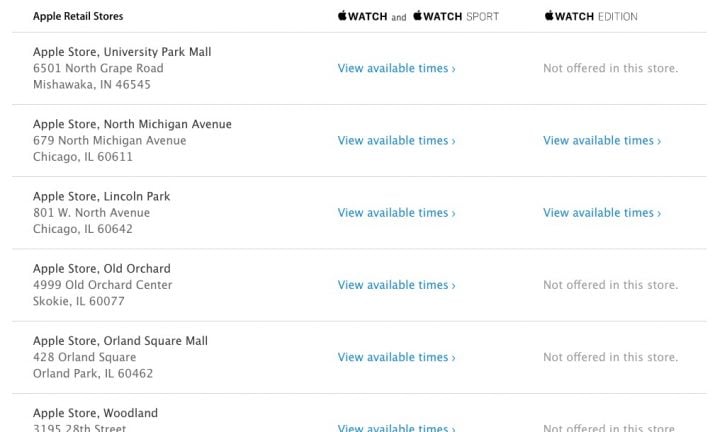View Watch times for Lincoln Park store
The image size is (720, 432).
click(397, 213)
